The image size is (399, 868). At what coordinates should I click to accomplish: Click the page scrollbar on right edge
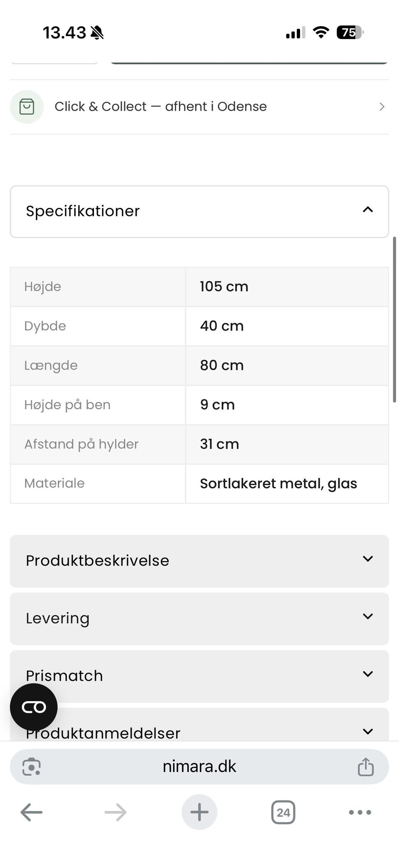[394, 319]
